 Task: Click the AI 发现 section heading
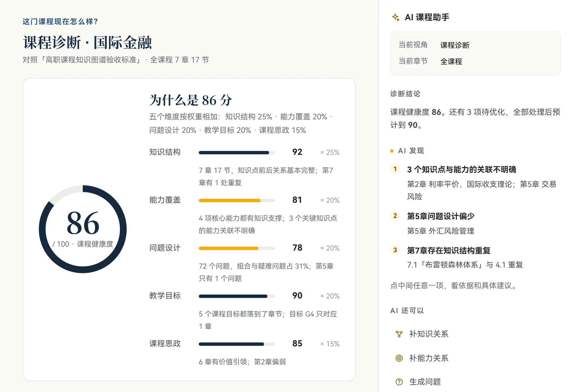(x=411, y=151)
